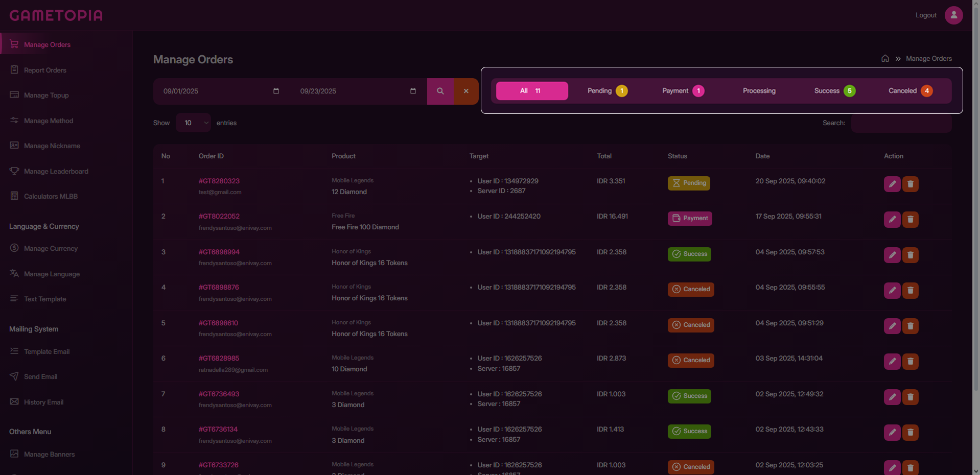Edit order #GT6898876
The image size is (980, 475).
point(892,291)
